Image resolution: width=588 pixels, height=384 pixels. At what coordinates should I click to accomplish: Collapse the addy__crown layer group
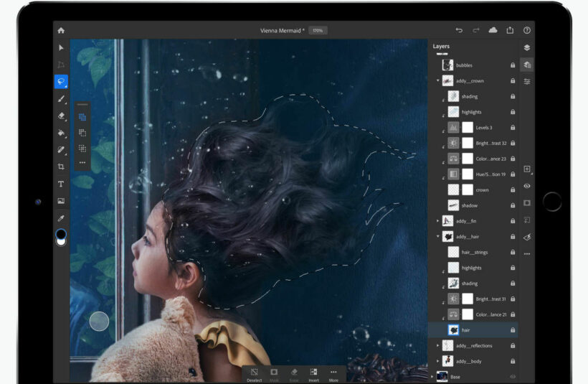(x=437, y=80)
